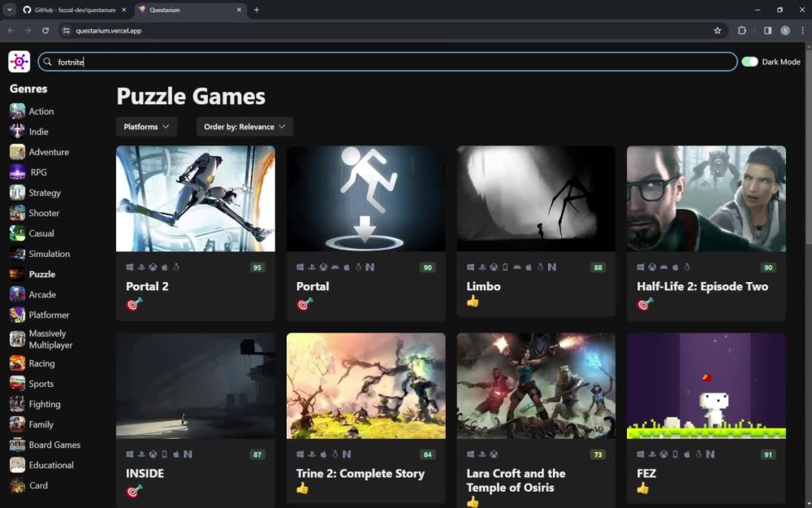
Task: Select the Simulation genre icon
Action: (17, 254)
